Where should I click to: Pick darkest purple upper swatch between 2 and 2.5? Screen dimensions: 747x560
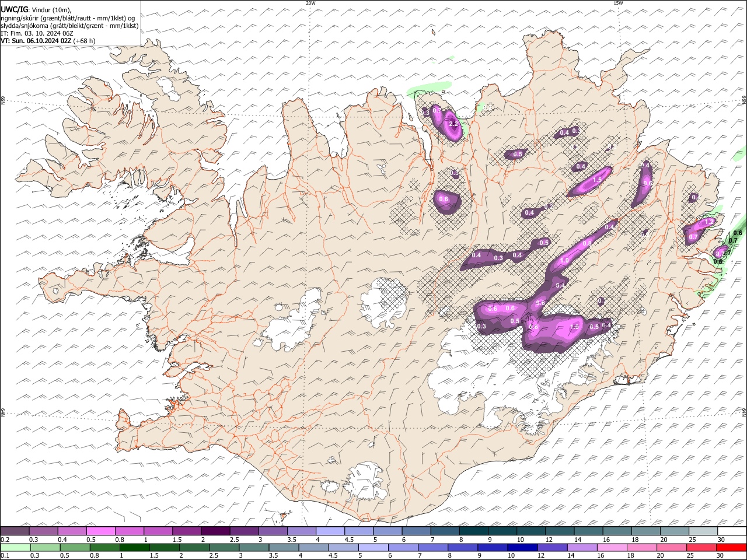(215, 531)
